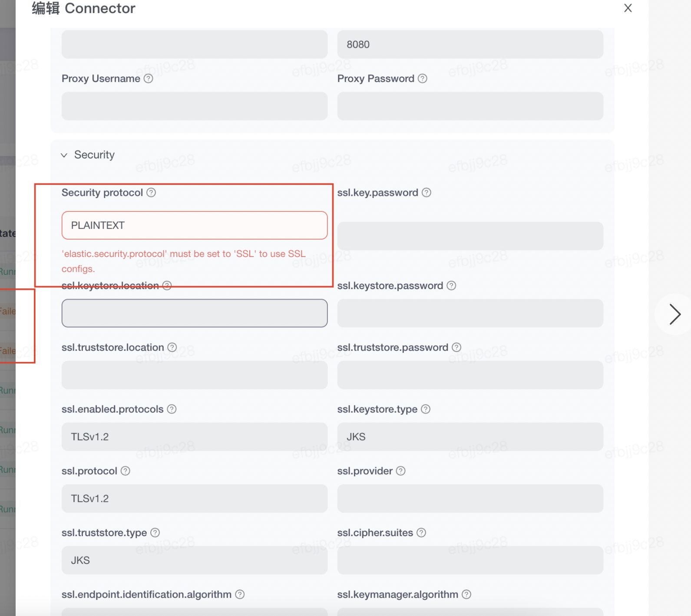Click the ssl.truststore.location input
Screen dimensions: 691x616
pyautogui.click(x=195, y=375)
